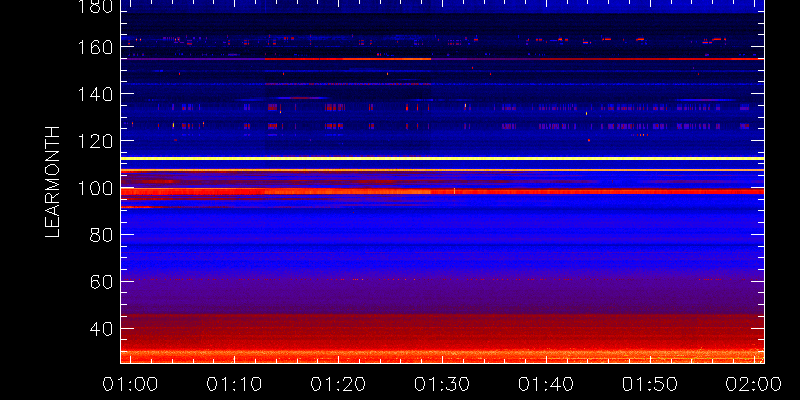Click the LEARMONTH vertical axis title
This screenshot has width=800, height=400.
click(53, 182)
